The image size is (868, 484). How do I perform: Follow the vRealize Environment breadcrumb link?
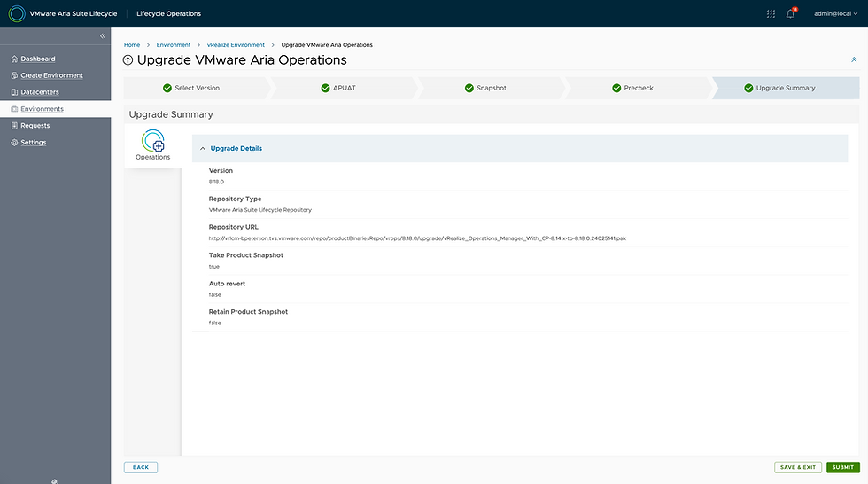(236, 45)
